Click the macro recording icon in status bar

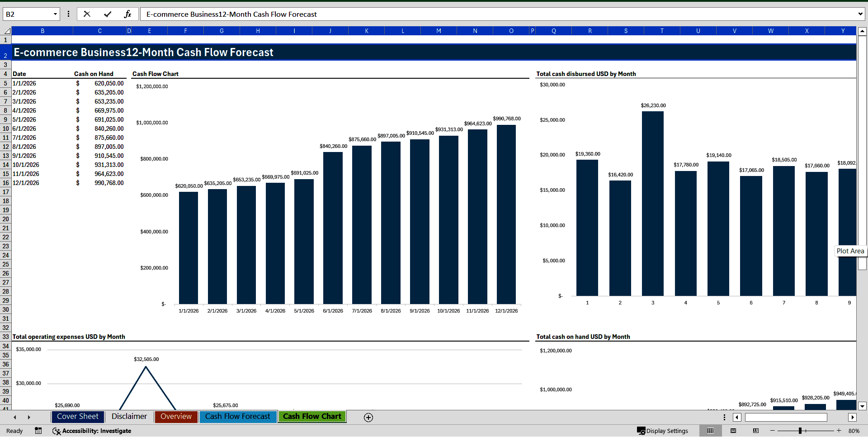point(38,431)
